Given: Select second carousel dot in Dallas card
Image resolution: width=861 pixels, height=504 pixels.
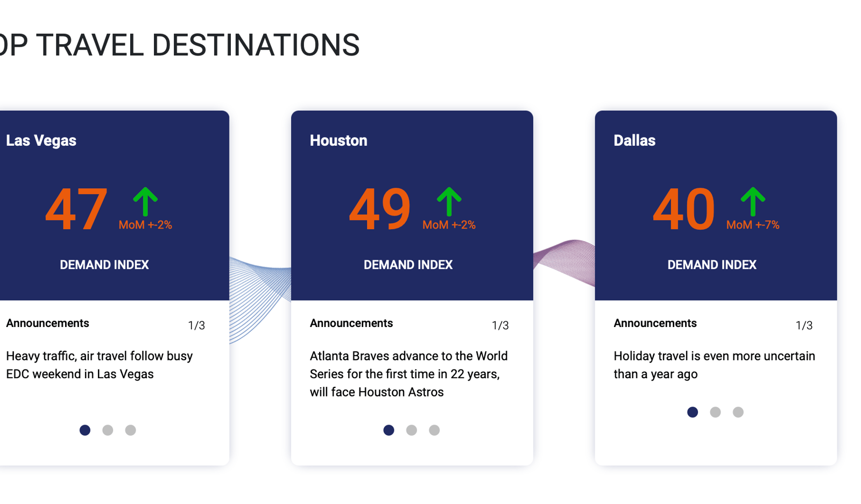Looking at the screenshot, I should 715,412.
